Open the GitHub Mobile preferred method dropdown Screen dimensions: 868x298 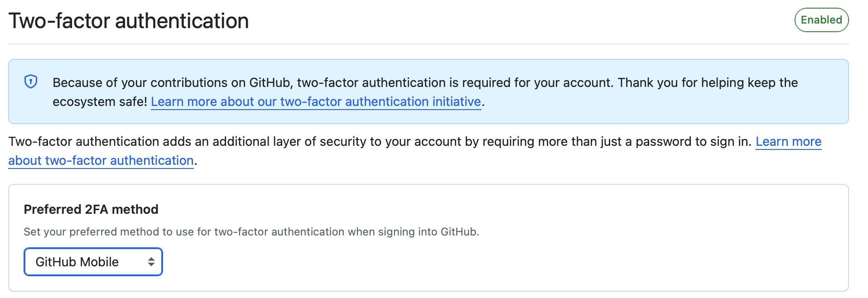tap(93, 262)
